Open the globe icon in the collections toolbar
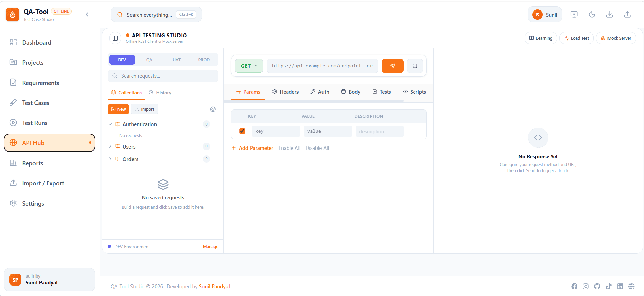Screen dimensions: 644x296 [x=213, y=109]
